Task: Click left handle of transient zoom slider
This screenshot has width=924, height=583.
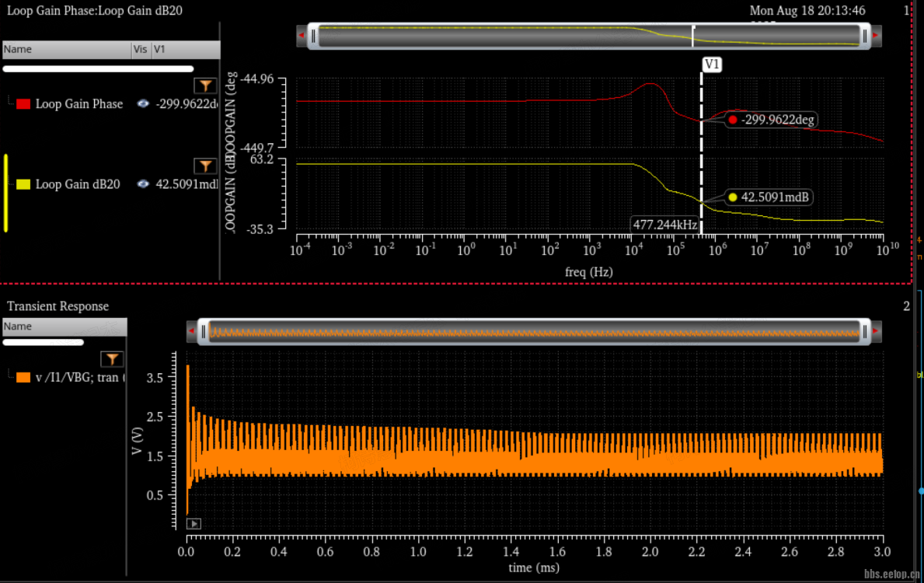Action: coord(204,332)
